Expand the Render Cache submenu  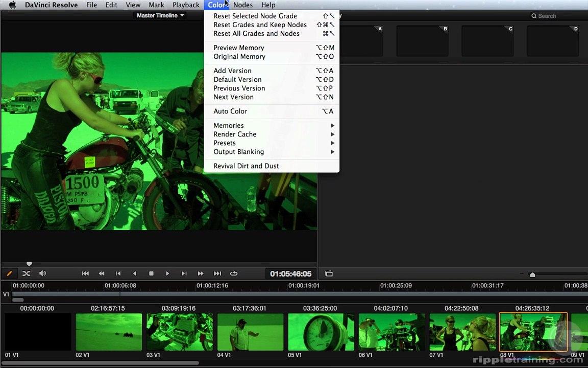(x=272, y=134)
